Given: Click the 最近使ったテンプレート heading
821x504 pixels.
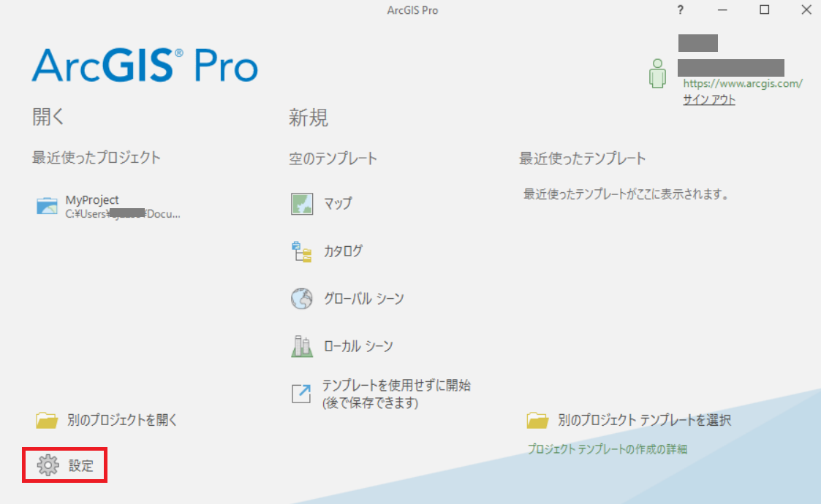Looking at the screenshot, I should coord(582,159).
